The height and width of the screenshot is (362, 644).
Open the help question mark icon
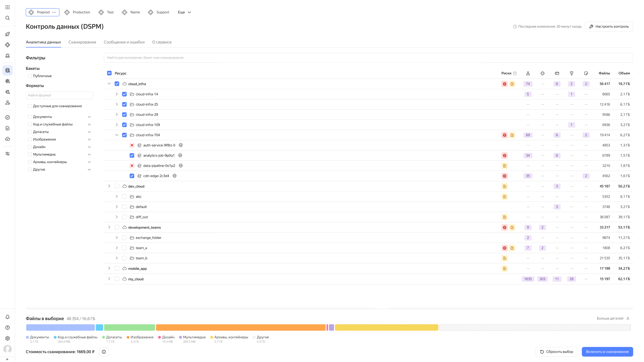(x=7, y=328)
